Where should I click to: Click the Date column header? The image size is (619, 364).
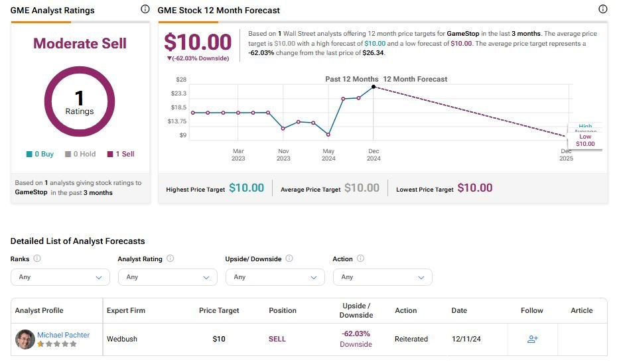pyautogui.click(x=459, y=310)
